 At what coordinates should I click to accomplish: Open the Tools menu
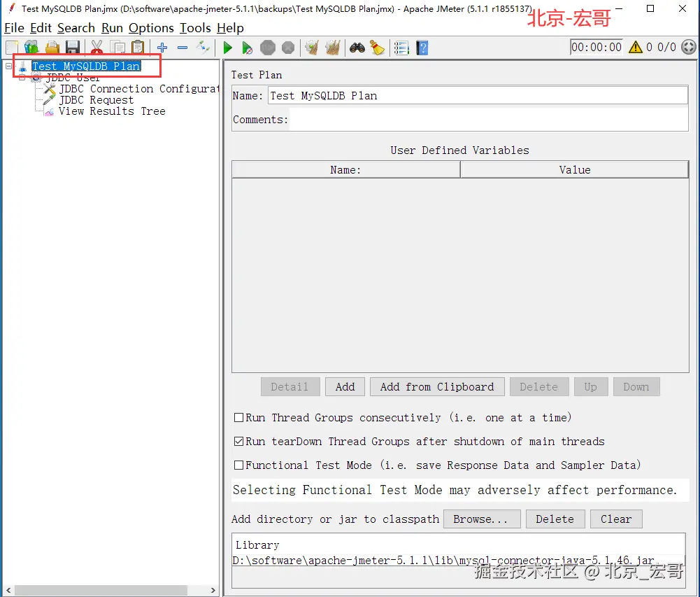click(195, 28)
